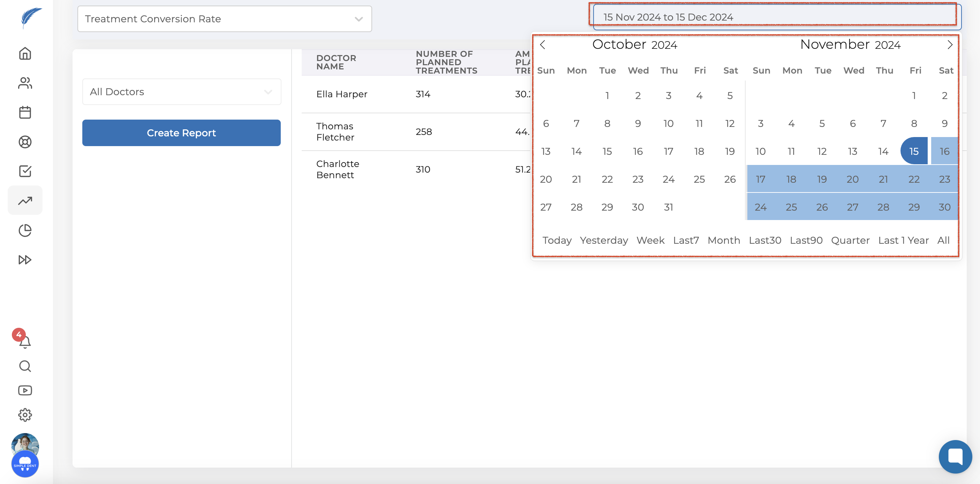Go to next month in calendar
The width and height of the screenshot is (980, 484).
[950, 45]
